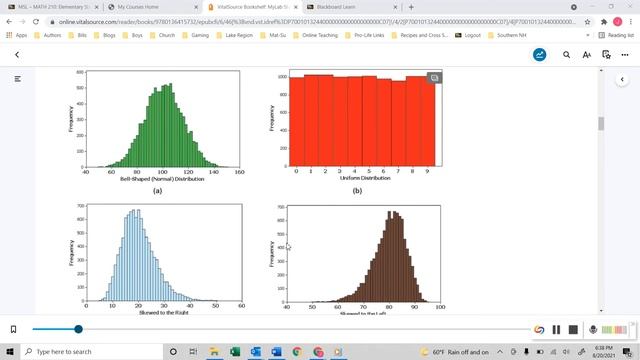Open the Apps bookmarks shortcut

[17, 36]
